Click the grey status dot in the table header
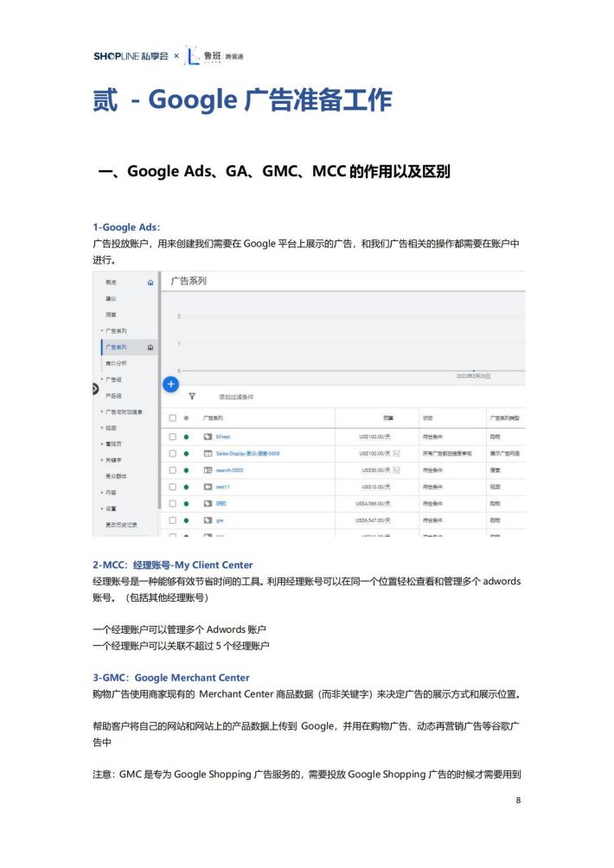The height and width of the screenshot is (868, 614). 186,418
